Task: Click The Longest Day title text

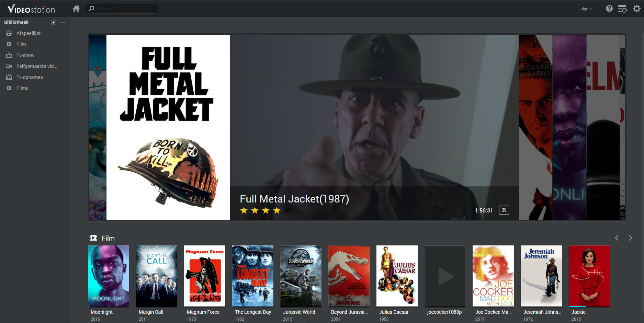Action: pyautogui.click(x=253, y=312)
